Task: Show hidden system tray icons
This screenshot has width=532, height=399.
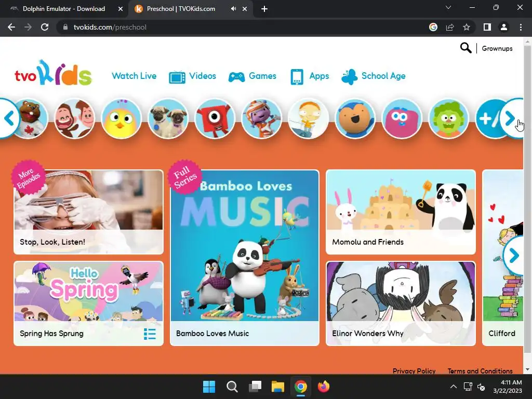Action: point(453,387)
